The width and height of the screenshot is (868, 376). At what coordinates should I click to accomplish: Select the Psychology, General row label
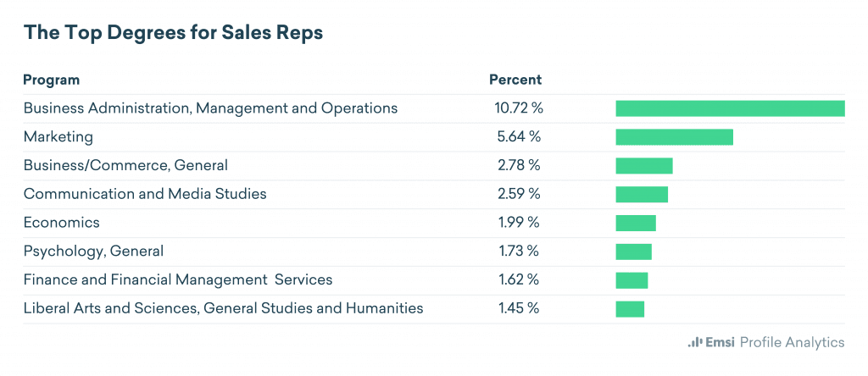[x=93, y=251]
